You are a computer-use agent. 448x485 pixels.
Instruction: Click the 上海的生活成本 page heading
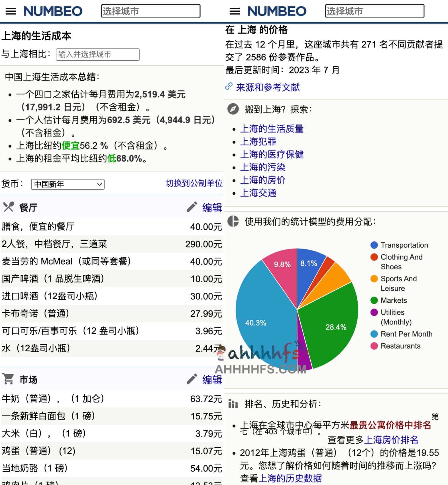click(36, 36)
